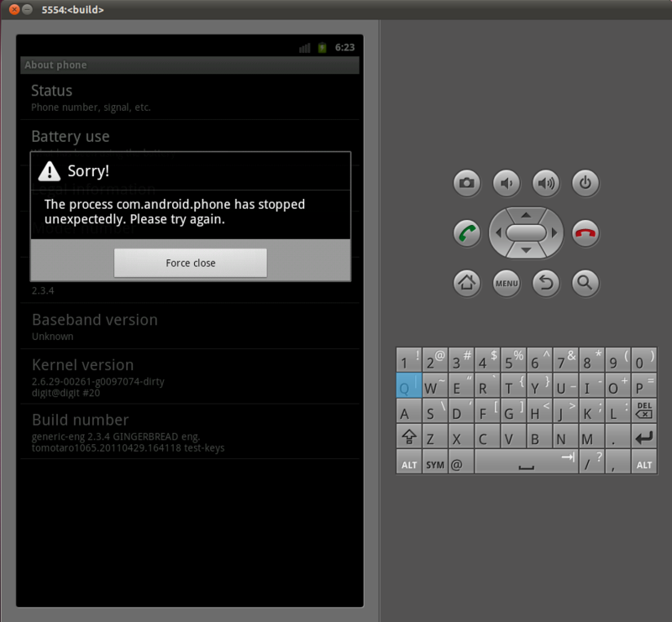Click the D-pad left arrow
672x622 pixels.
[498, 233]
